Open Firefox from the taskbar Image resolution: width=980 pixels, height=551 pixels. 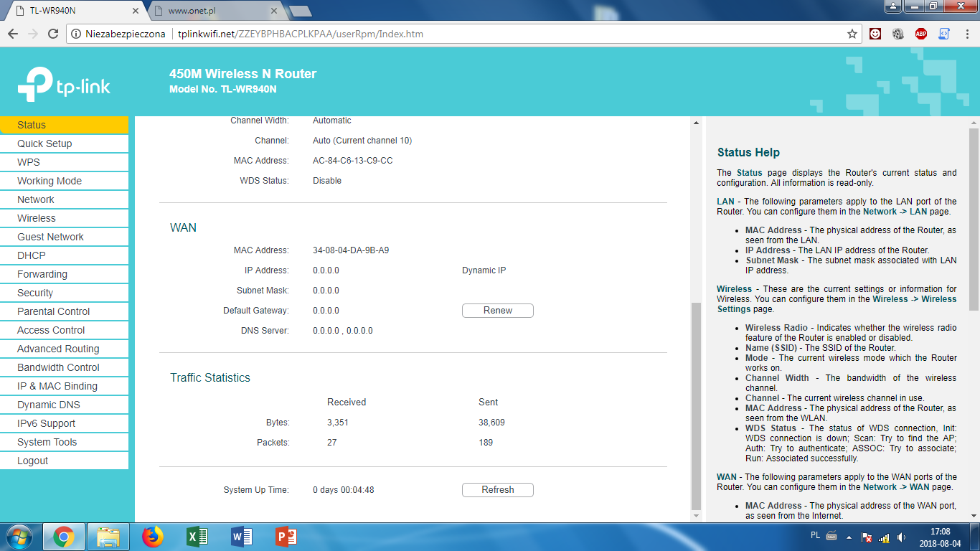(x=152, y=537)
